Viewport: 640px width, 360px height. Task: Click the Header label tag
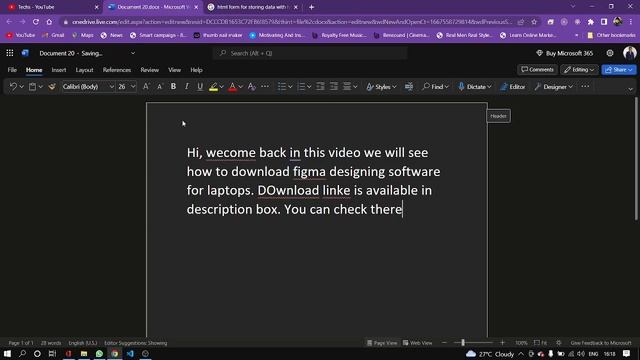[498, 116]
